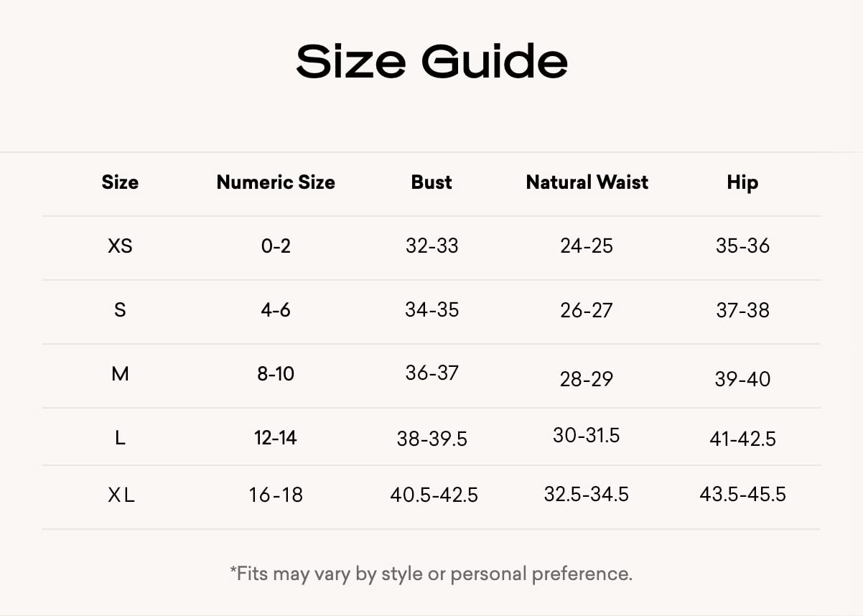This screenshot has width=863, height=616.
Task: Click natural waist value 28-29
Action: (587, 379)
